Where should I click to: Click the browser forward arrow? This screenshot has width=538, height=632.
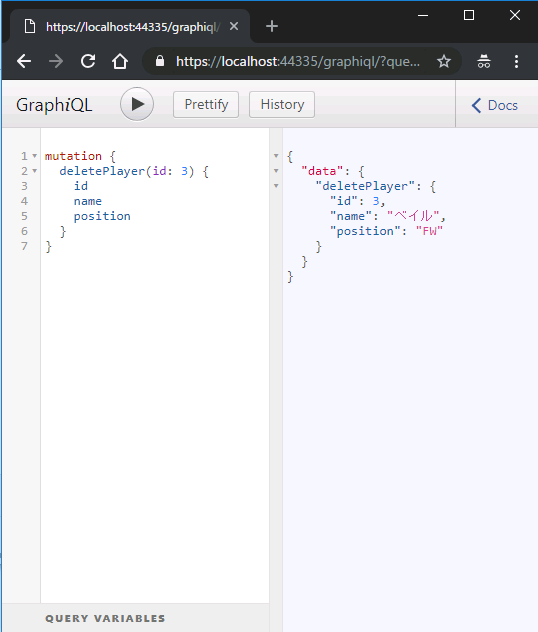tap(56, 61)
